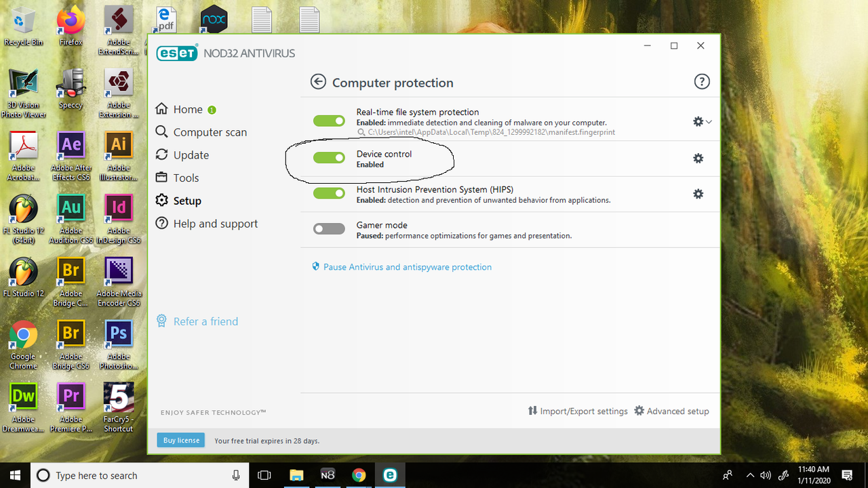868x488 pixels.
Task: Select the 3D Vision Photo Viewer icon
Action: point(23,94)
